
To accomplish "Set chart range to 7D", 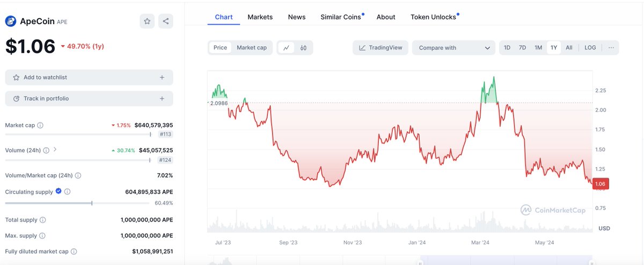I will pyautogui.click(x=522, y=48).
